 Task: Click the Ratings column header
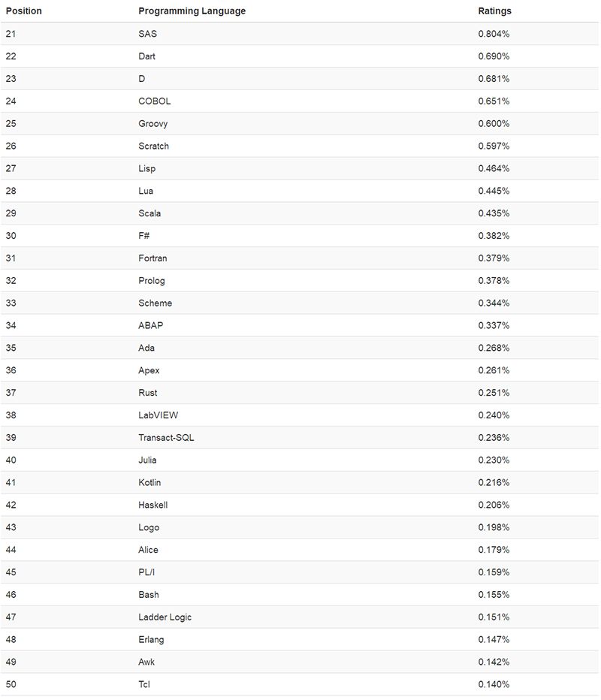495,11
